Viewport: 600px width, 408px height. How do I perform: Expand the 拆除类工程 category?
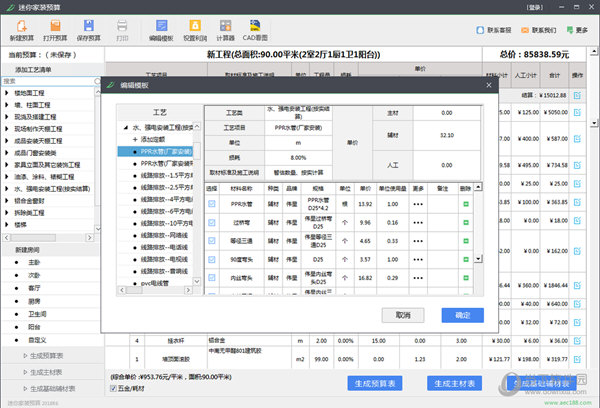point(7,212)
